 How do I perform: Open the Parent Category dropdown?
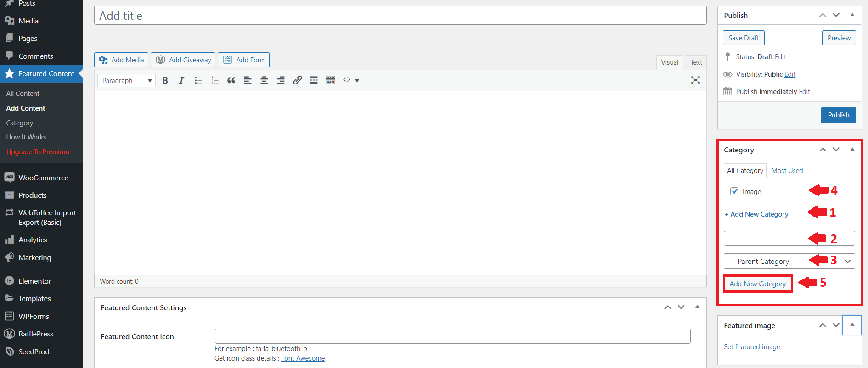point(789,261)
